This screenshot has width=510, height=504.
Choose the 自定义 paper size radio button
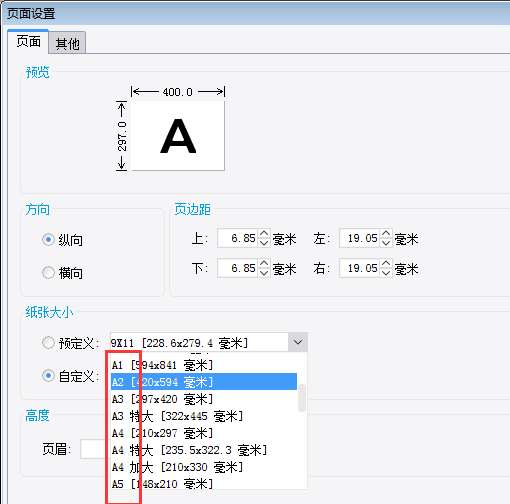click(48, 376)
